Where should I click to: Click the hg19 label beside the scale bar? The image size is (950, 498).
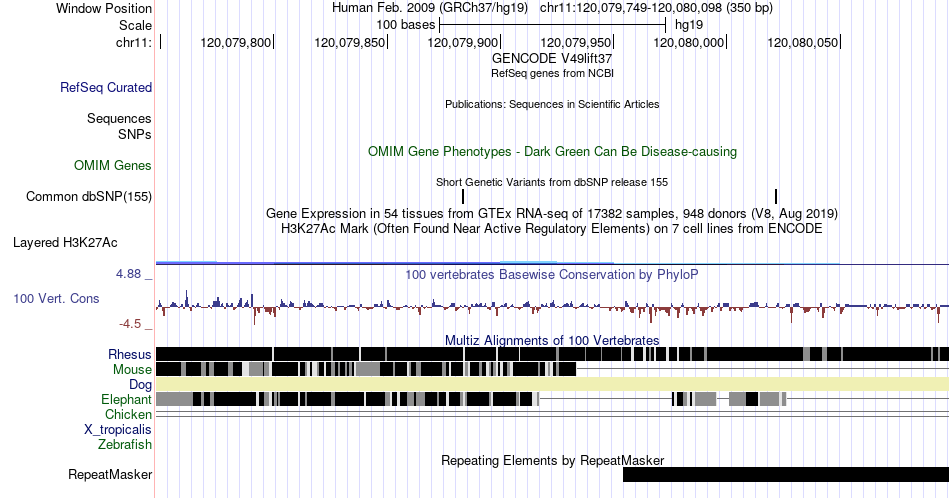689,25
